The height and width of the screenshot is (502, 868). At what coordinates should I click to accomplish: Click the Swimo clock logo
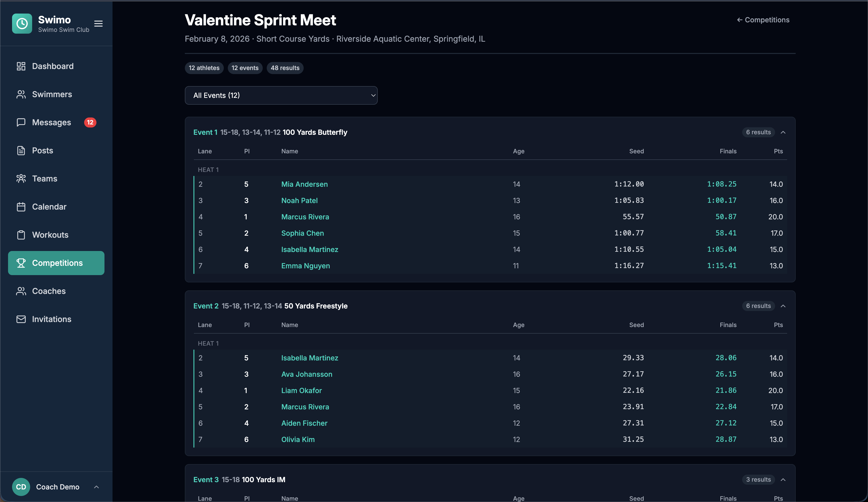pos(22,23)
